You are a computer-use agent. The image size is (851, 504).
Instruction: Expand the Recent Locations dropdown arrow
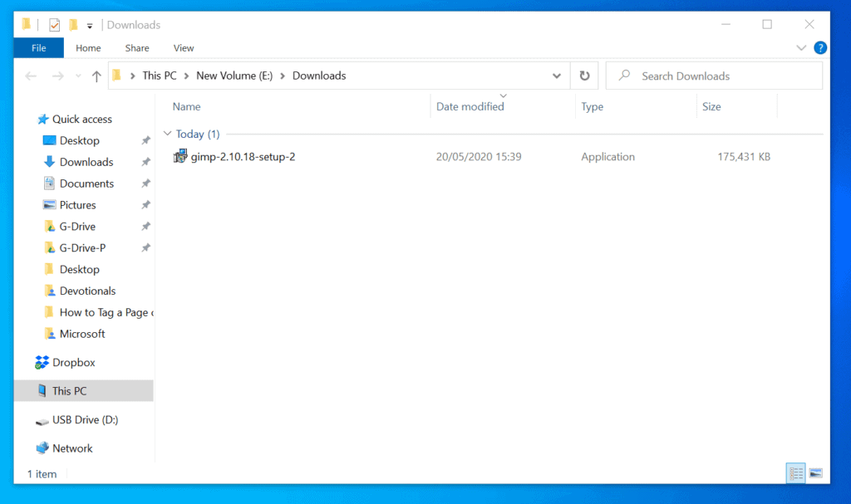click(x=77, y=75)
